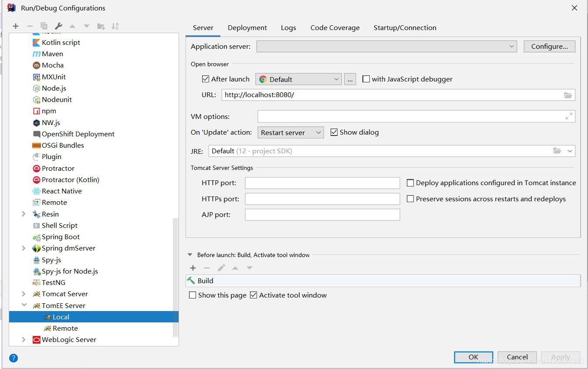This screenshot has width=588, height=369.
Task: Open the Application server dropdown
Action: click(387, 46)
